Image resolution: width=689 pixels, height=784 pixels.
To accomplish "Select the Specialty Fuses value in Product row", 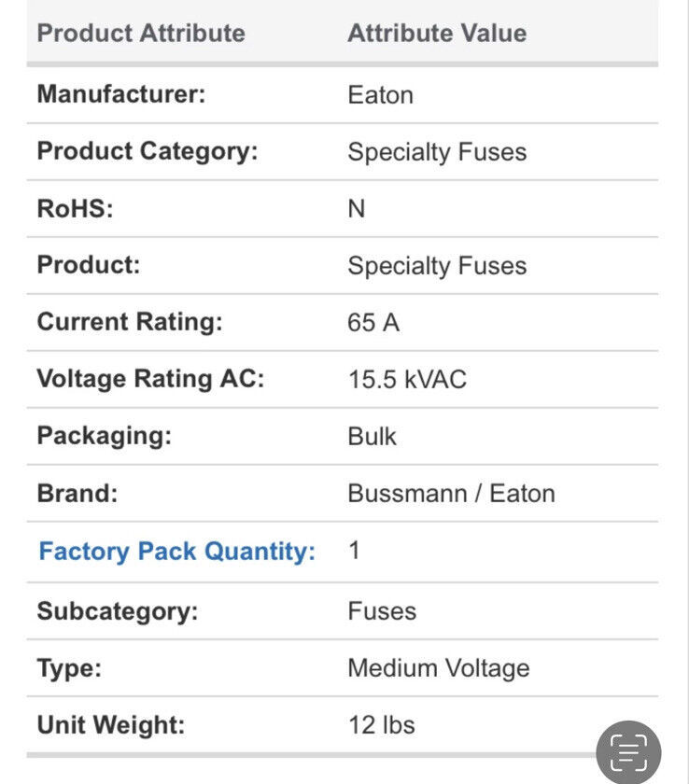I will 437,266.
